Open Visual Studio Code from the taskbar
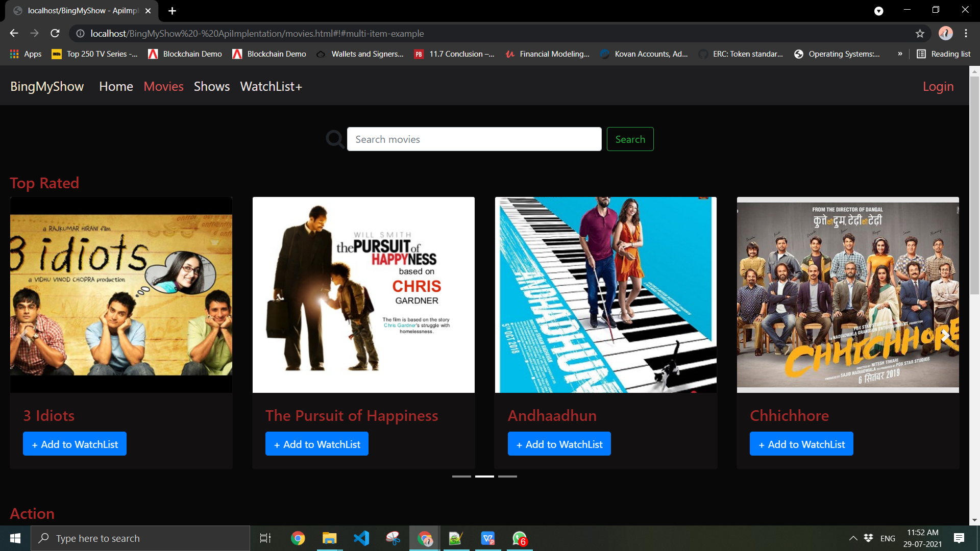This screenshot has height=551, width=980. (361, 538)
